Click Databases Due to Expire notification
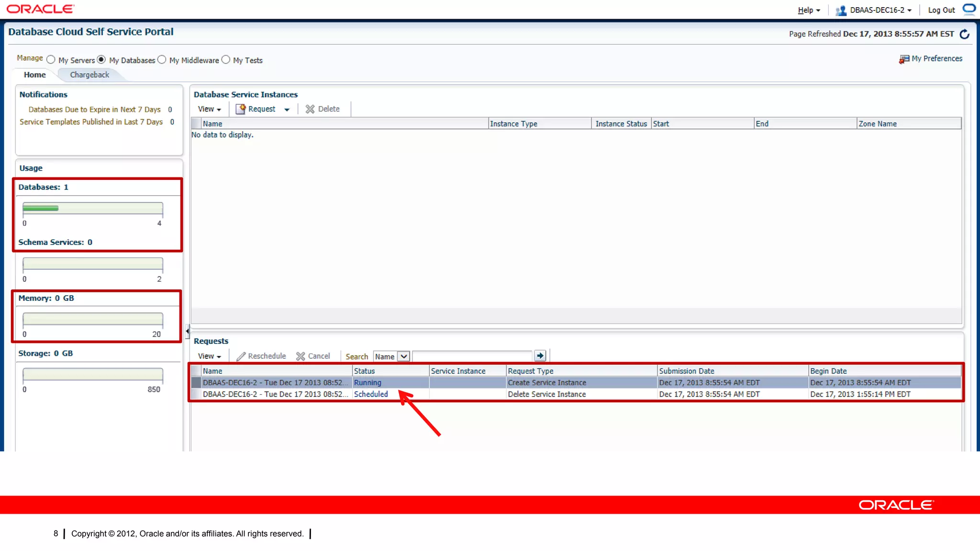 [x=95, y=110]
